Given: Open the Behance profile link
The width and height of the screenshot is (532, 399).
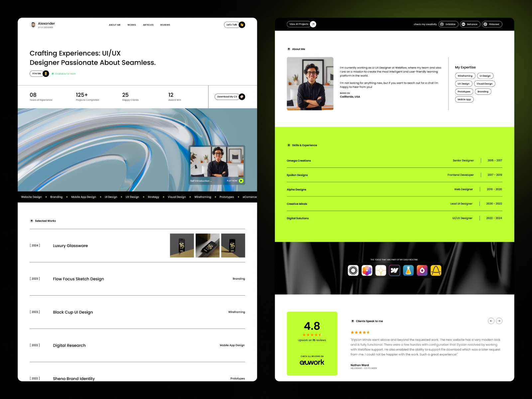Looking at the screenshot, I should pyautogui.click(x=470, y=24).
